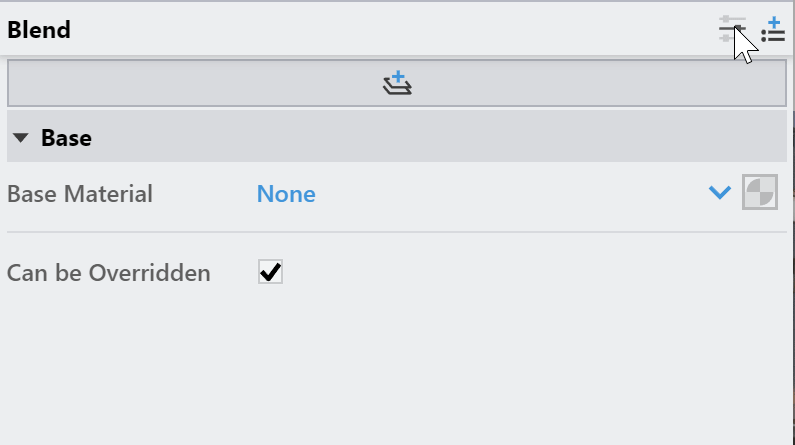
Task: Click the checkered material thumbnail beside the chevron
Action: click(760, 192)
